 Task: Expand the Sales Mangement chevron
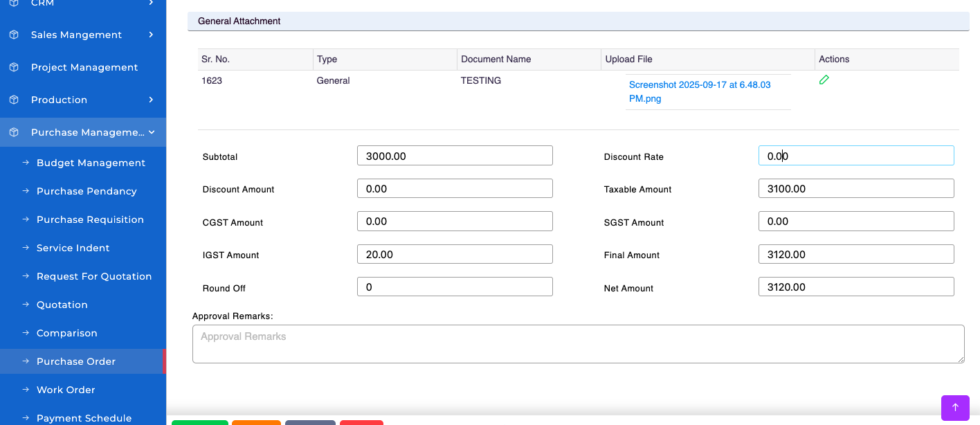point(151,35)
